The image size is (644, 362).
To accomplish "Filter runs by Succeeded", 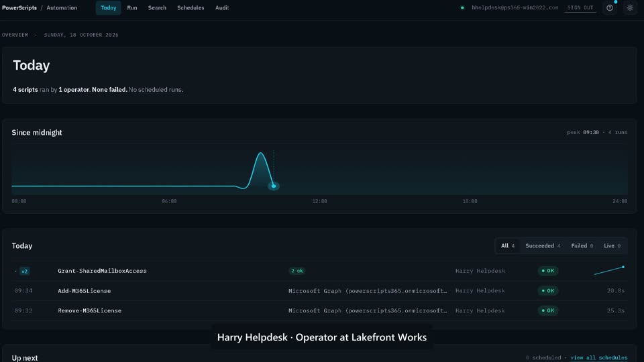I will (x=543, y=246).
